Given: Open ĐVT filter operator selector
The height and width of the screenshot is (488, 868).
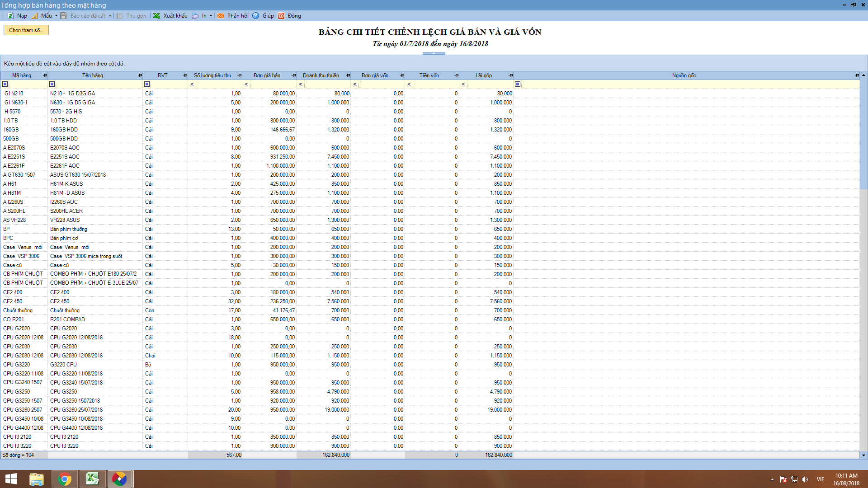Looking at the screenshot, I should click(147, 84).
